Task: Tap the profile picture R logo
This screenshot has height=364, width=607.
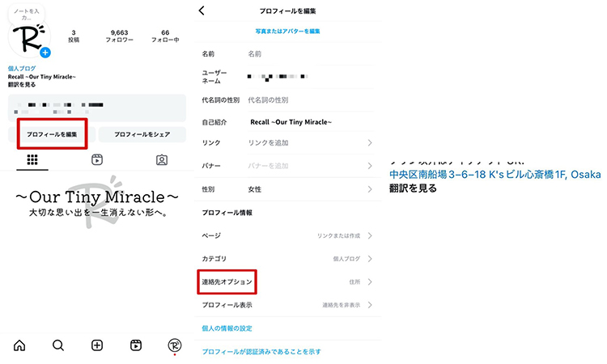Action: click(29, 38)
